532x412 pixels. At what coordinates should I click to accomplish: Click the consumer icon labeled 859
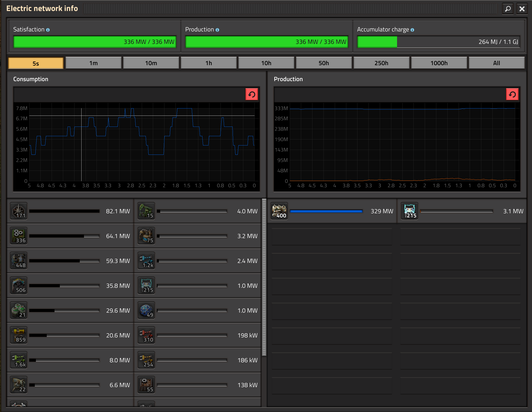(19, 335)
